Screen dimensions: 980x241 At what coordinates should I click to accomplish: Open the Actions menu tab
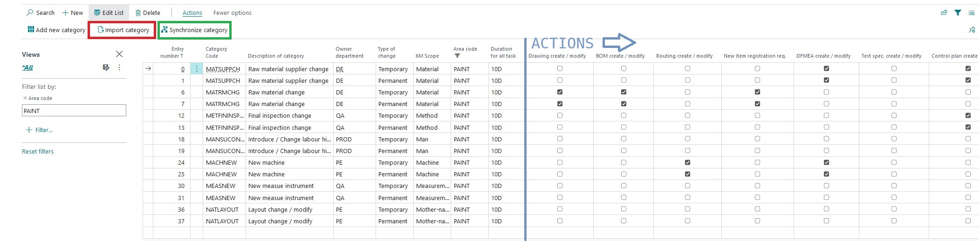pos(192,13)
